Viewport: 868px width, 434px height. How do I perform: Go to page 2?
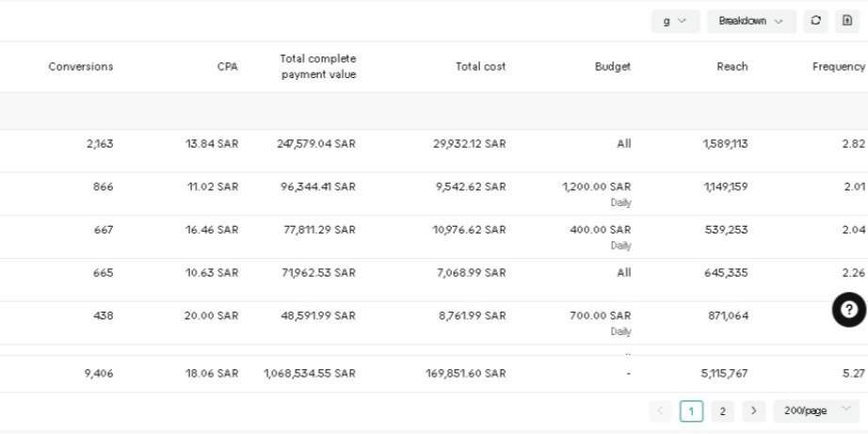pos(722,410)
